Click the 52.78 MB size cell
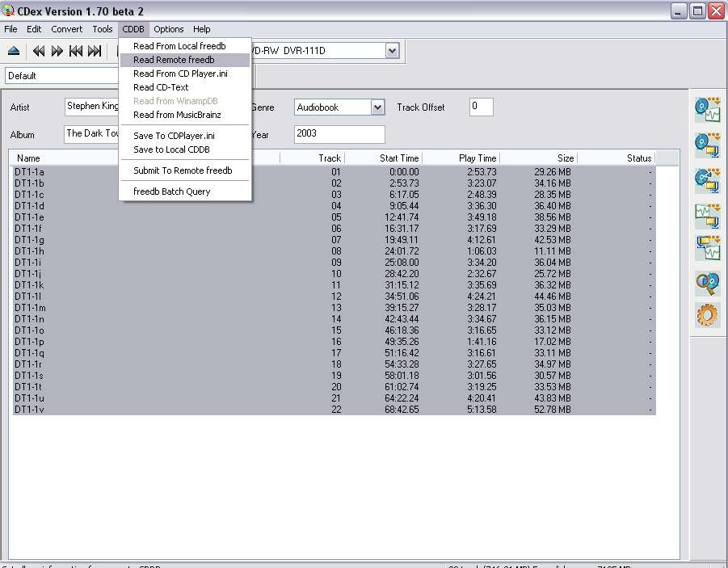 (x=553, y=409)
